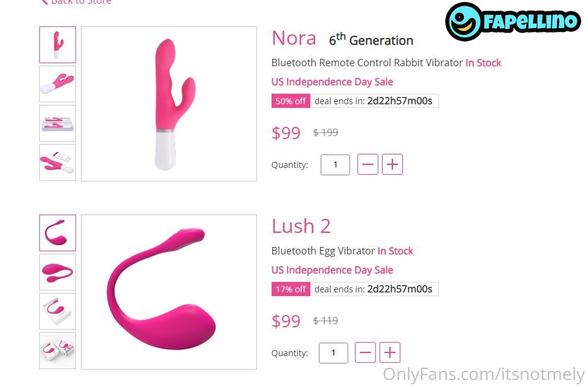
Task: Select first Nora thumbnail, upright view
Action: (58, 45)
